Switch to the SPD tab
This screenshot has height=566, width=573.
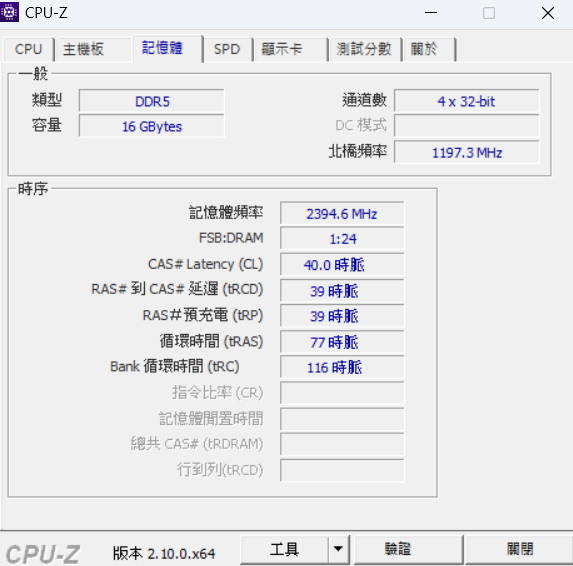point(227,49)
